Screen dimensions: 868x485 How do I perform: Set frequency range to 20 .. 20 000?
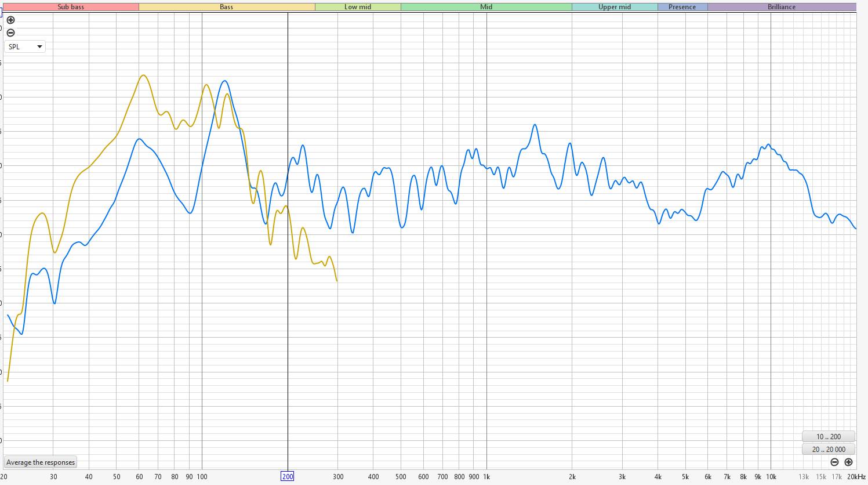(828, 450)
